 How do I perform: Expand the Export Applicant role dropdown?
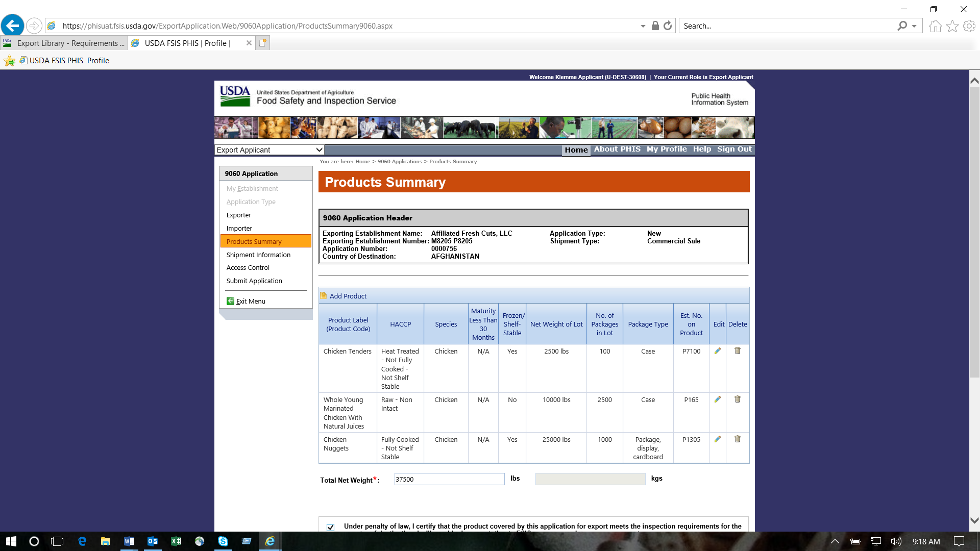click(319, 149)
